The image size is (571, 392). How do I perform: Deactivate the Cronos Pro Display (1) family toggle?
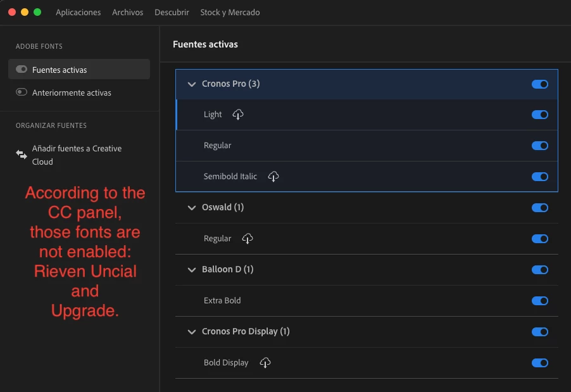pos(540,332)
